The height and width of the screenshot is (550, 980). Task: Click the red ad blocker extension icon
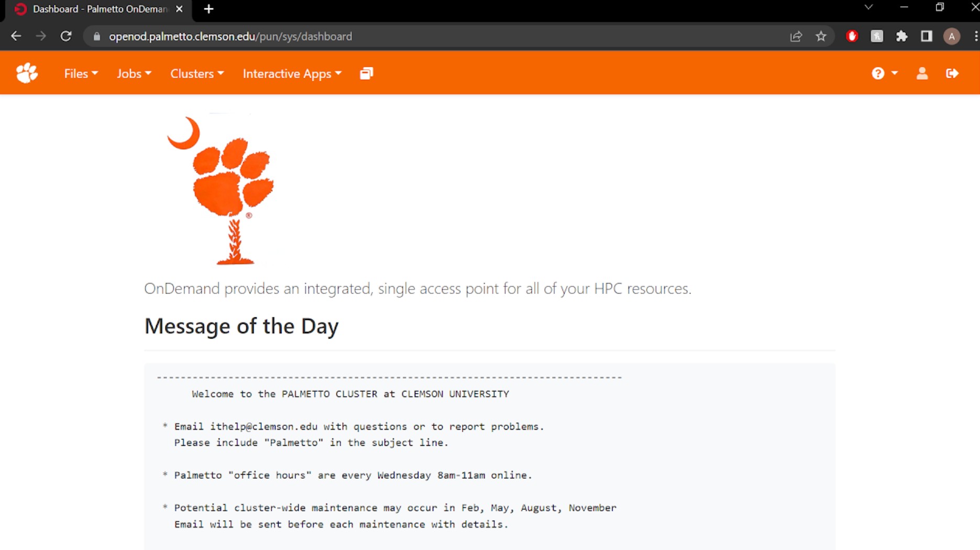(852, 36)
